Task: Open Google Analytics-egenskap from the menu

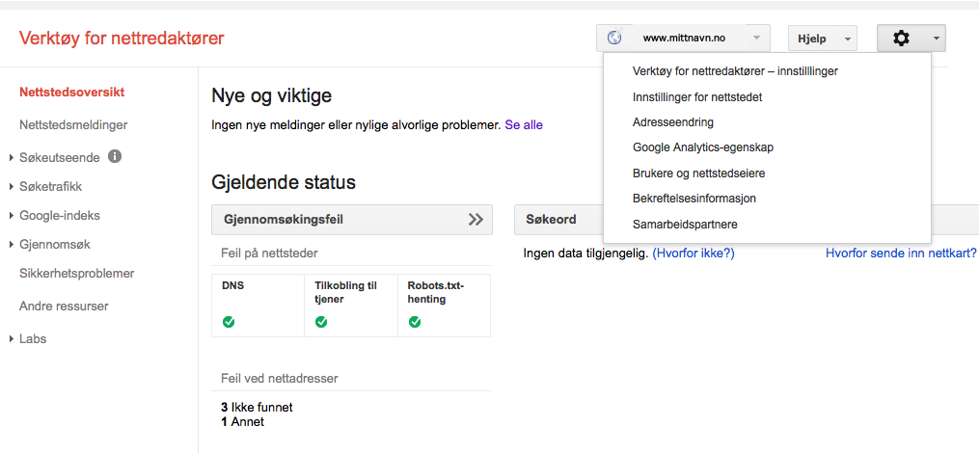Action: tap(703, 147)
